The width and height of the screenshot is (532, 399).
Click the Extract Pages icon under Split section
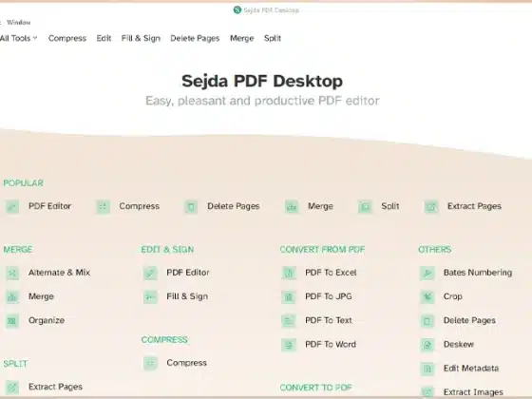12,388
